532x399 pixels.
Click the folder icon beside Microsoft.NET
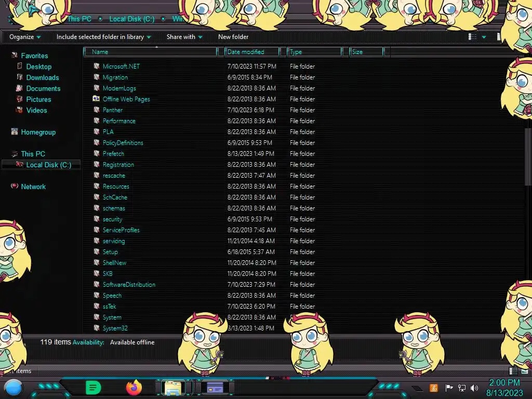coord(96,66)
